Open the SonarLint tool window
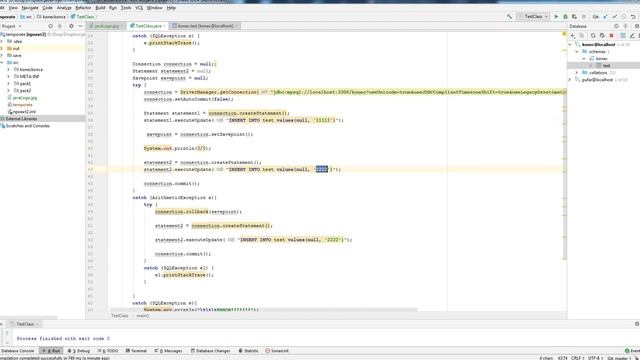640x360 pixels. tap(277, 351)
